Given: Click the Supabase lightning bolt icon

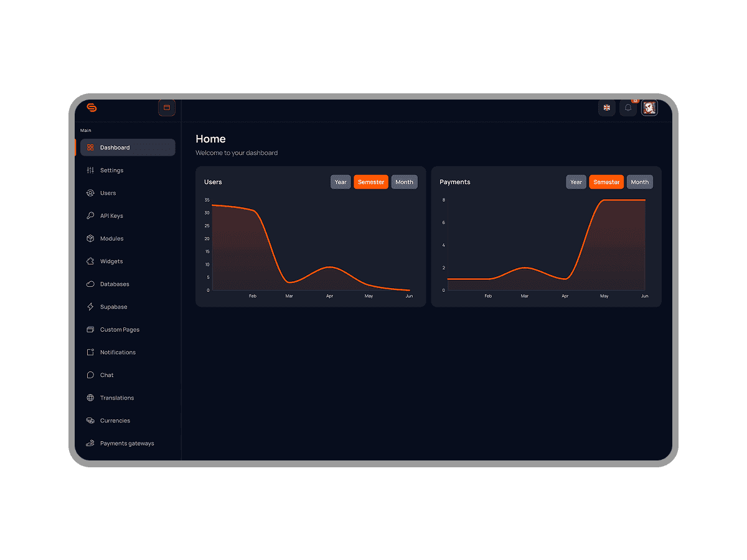Looking at the screenshot, I should point(90,307).
